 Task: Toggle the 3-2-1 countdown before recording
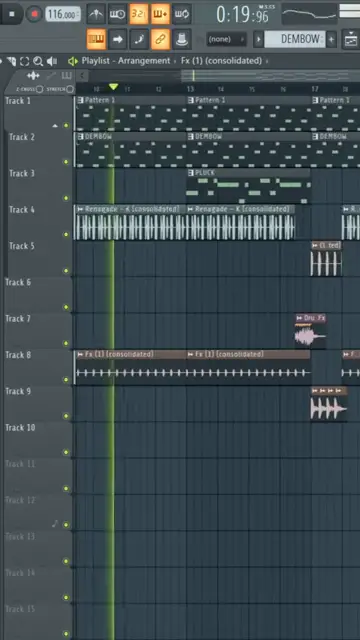[x=139, y=14]
